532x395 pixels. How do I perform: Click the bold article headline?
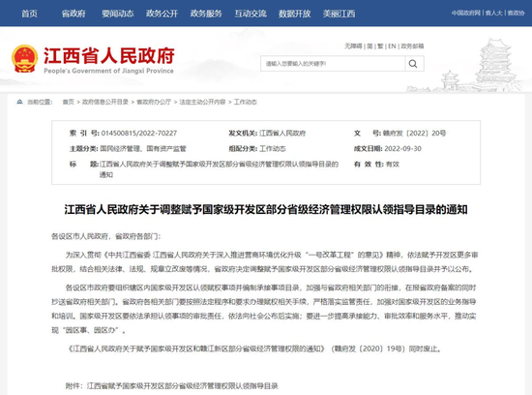(266, 209)
